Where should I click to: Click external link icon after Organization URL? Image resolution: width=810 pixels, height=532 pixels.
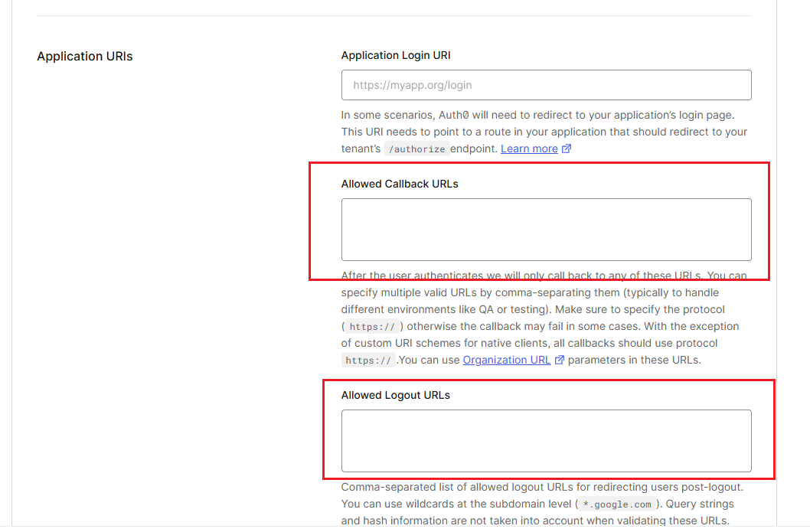click(560, 361)
